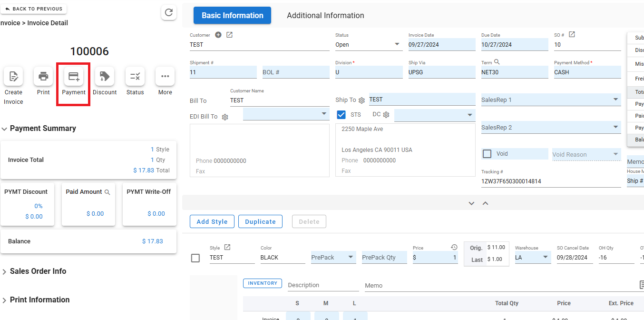Click the Price history clock icon
This screenshot has height=320, width=644.
point(454,247)
